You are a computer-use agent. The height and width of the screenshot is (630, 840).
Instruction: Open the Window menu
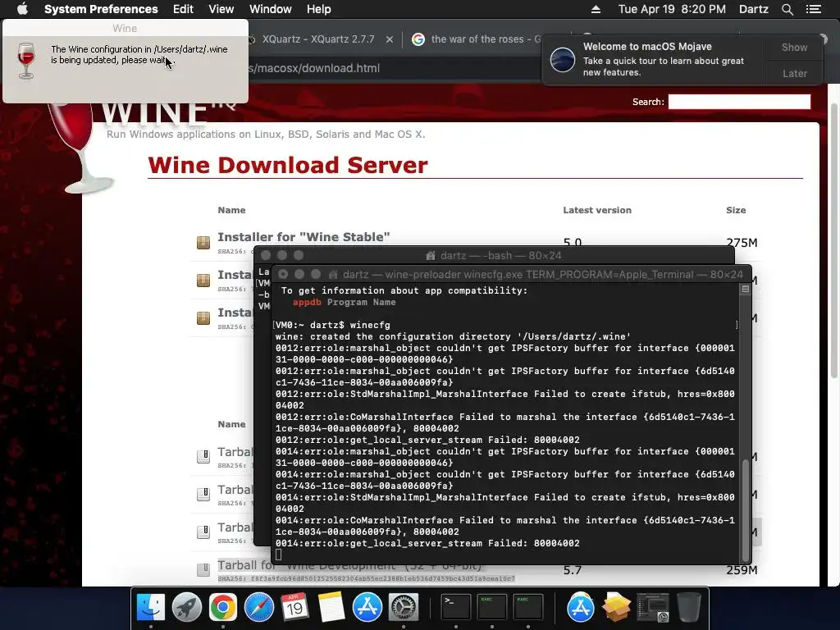click(x=271, y=9)
